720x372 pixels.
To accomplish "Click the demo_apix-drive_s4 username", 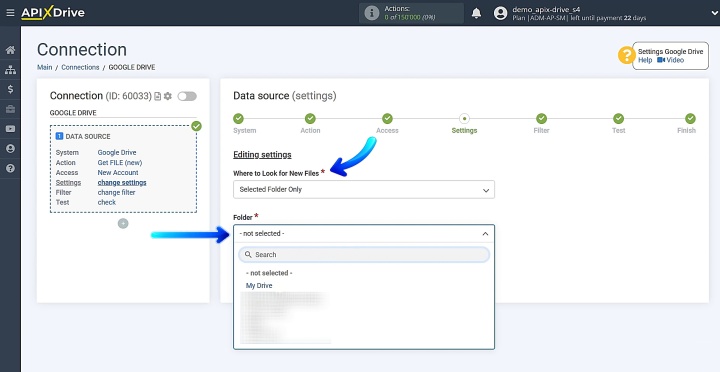I will (x=546, y=9).
